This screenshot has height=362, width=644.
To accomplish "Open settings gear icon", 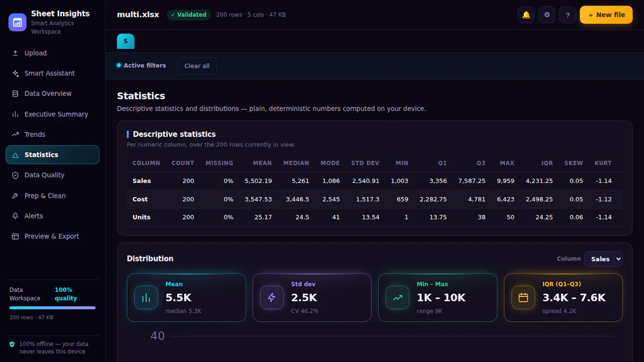I will [547, 15].
